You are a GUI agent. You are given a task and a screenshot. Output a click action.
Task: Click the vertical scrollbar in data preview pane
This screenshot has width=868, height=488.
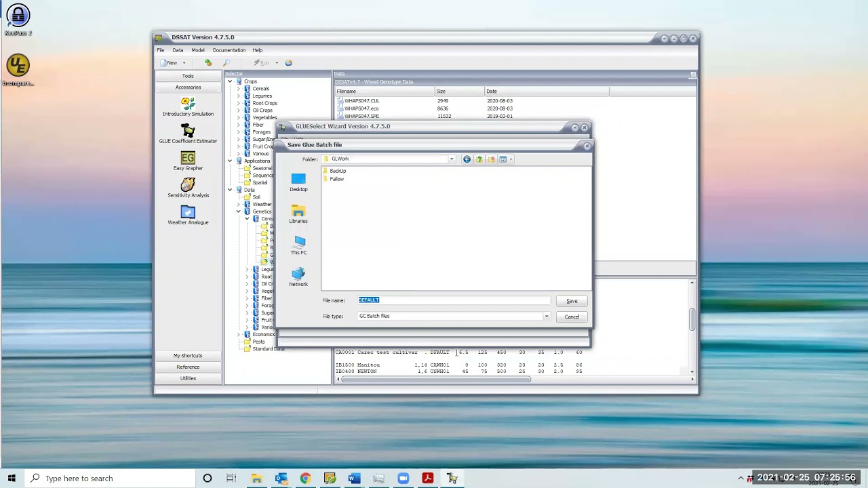pyautogui.click(x=692, y=320)
